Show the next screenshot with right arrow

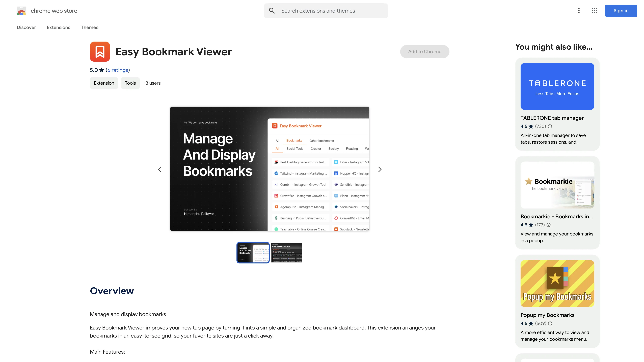point(380,169)
